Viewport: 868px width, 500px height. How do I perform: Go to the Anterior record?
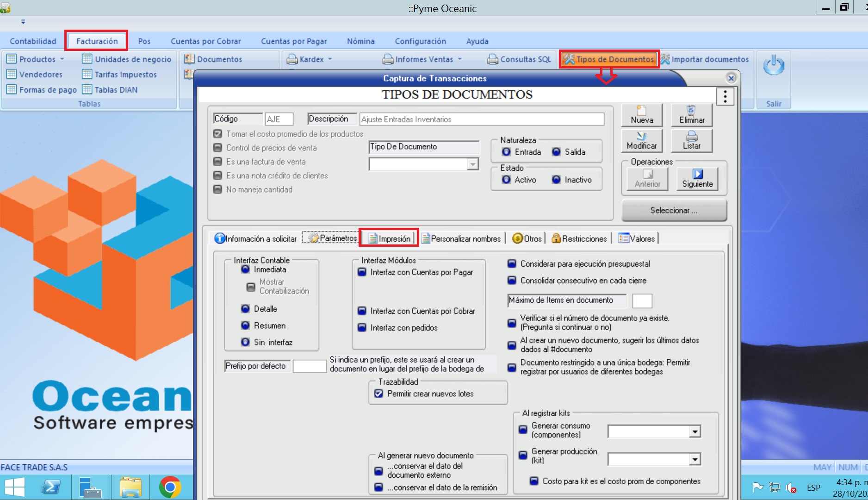647,178
